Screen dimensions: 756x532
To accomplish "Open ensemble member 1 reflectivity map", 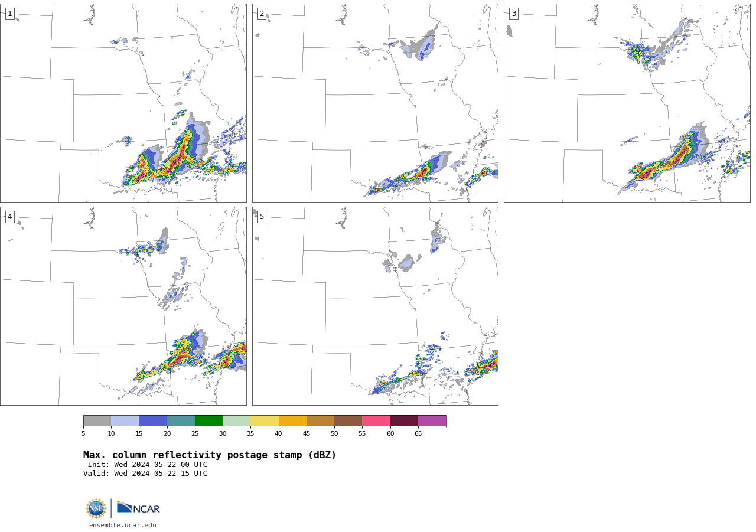I will click(x=123, y=103).
